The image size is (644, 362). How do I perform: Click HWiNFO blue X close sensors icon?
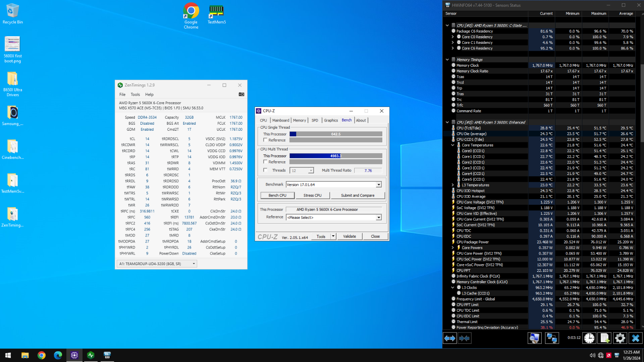(x=636, y=338)
